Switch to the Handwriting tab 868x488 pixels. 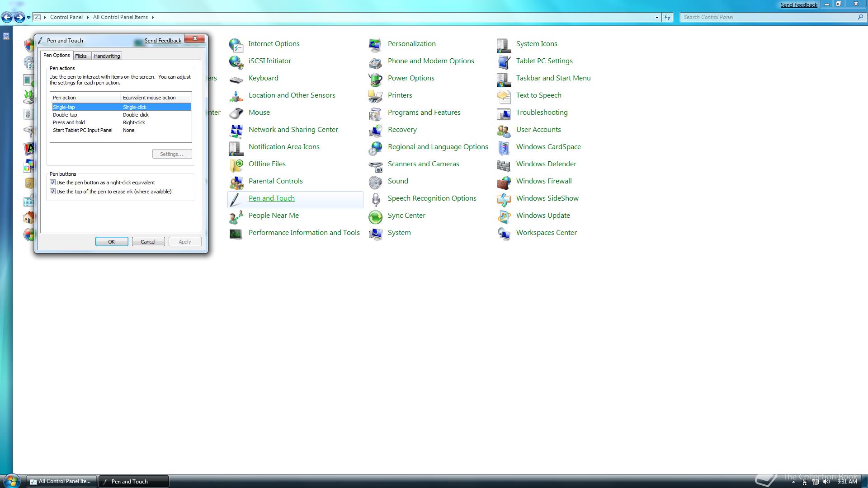tap(107, 56)
